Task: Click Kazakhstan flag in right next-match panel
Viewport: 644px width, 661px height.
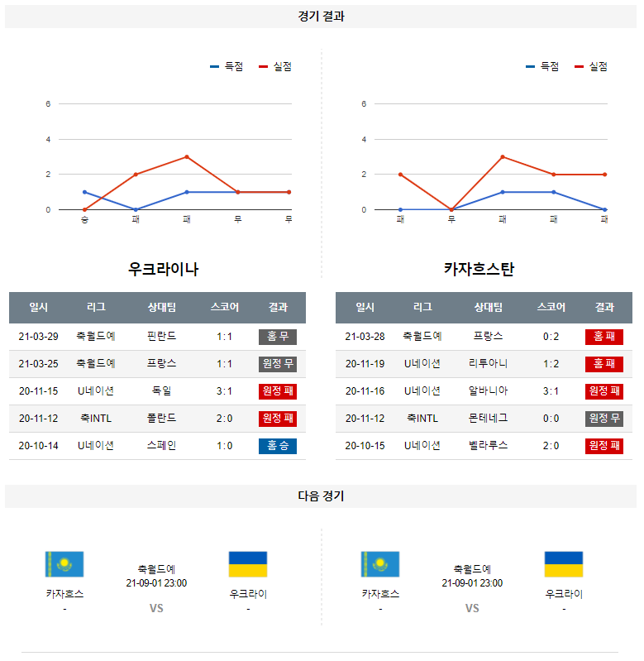Action: 380,564
